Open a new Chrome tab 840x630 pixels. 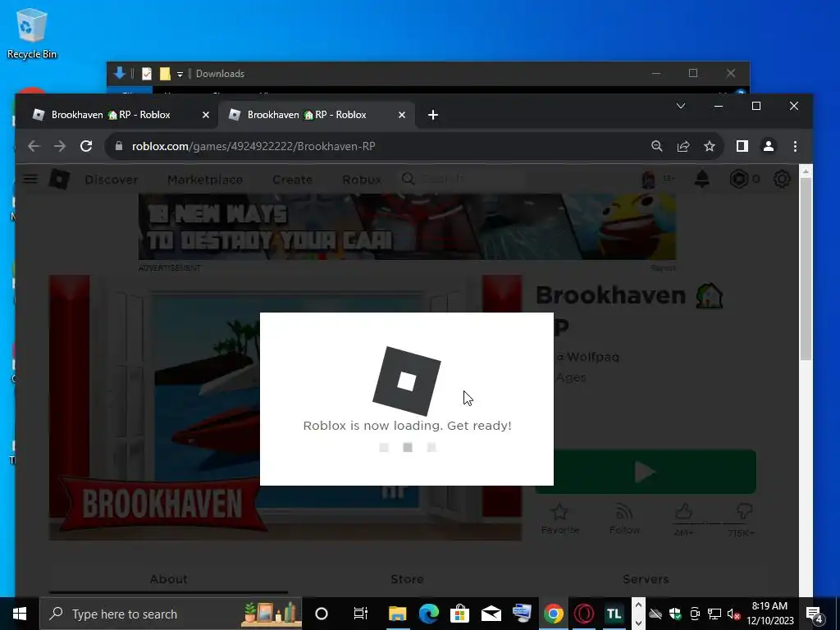(433, 115)
